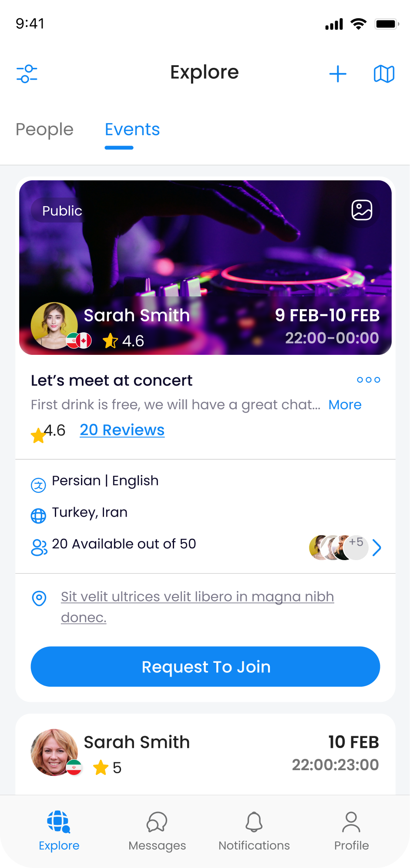Open the Messages tab in bottom bar

(157, 831)
